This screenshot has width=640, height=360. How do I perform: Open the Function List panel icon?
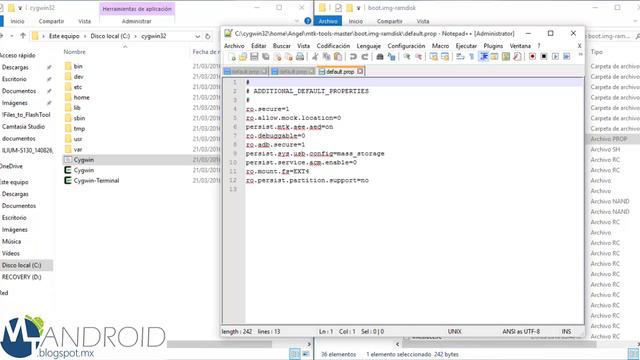517,57
